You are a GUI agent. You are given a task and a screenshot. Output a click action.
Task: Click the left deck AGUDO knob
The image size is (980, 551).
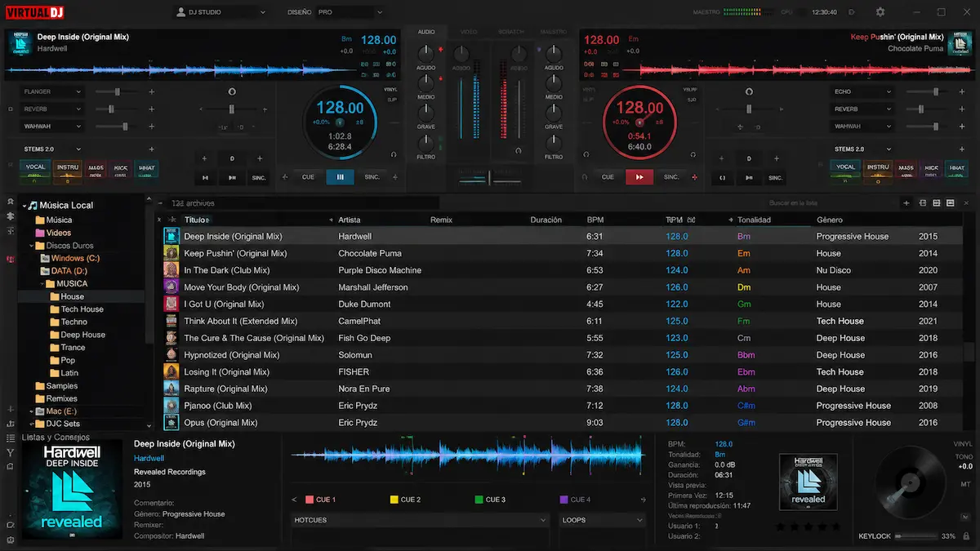pyautogui.click(x=426, y=55)
